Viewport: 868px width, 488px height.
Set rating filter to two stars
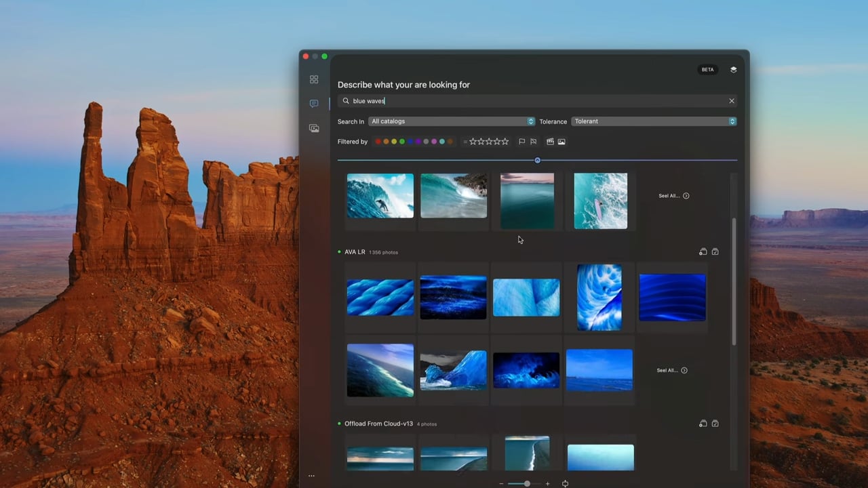(x=481, y=142)
